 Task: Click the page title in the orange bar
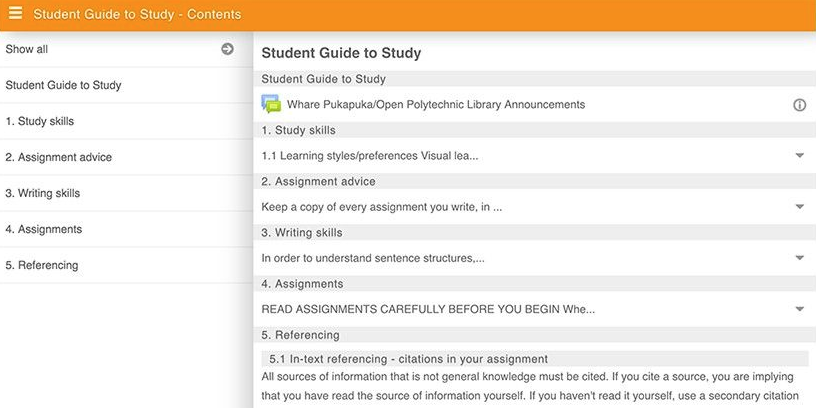[137, 14]
